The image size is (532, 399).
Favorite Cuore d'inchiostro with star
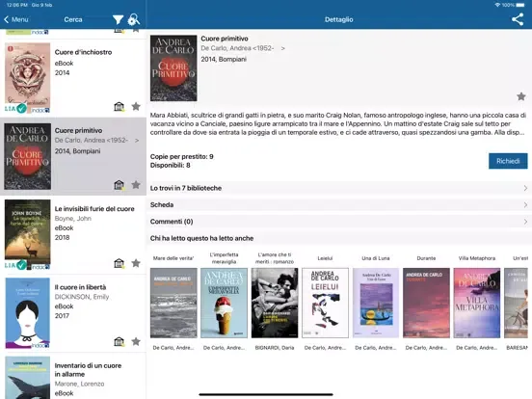pyautogui.click(x=136, y=107)
